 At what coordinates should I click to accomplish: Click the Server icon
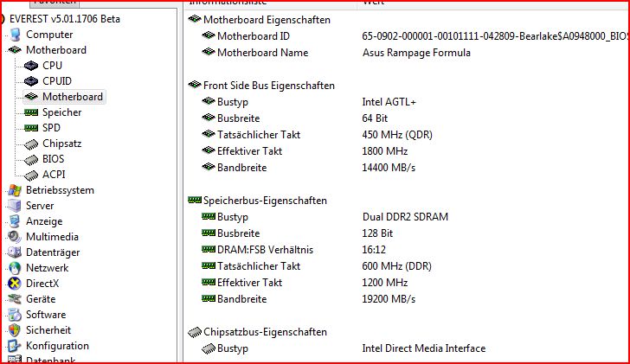tap(15, 206)
